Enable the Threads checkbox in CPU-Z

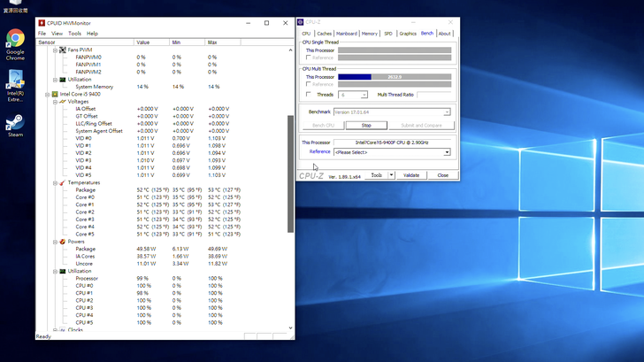coord(309,95)
